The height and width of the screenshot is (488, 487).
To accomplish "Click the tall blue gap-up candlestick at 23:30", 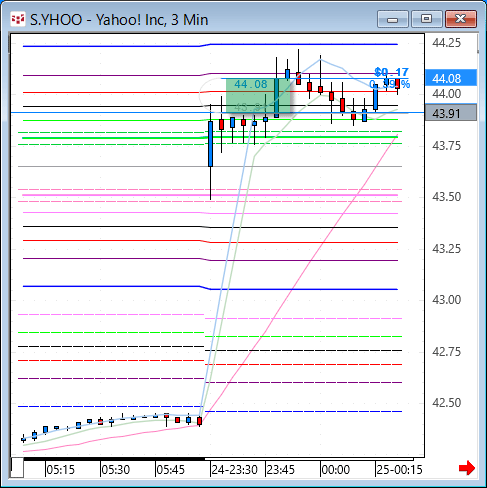I will pyautogui.click(x=210, y=144).
